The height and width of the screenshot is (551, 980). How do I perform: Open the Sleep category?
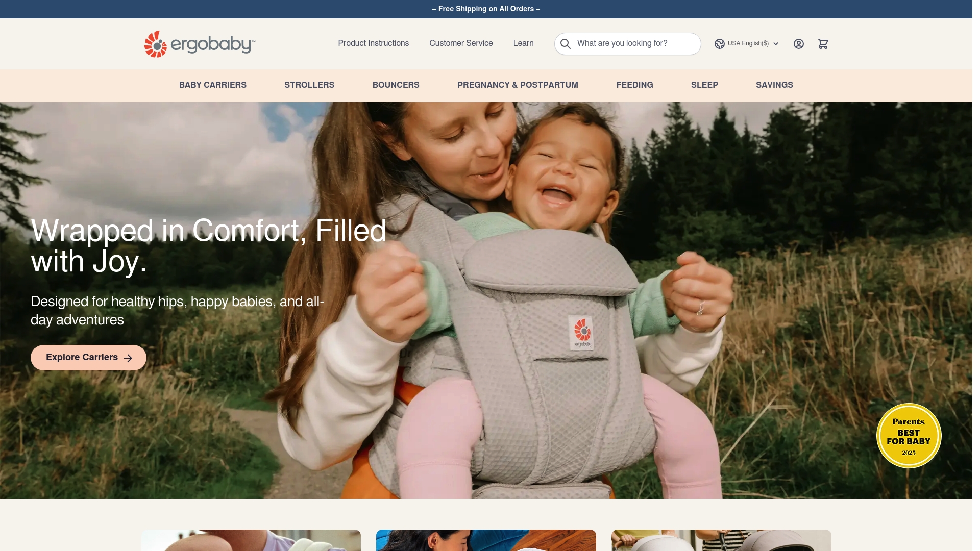tap(704, 85)
